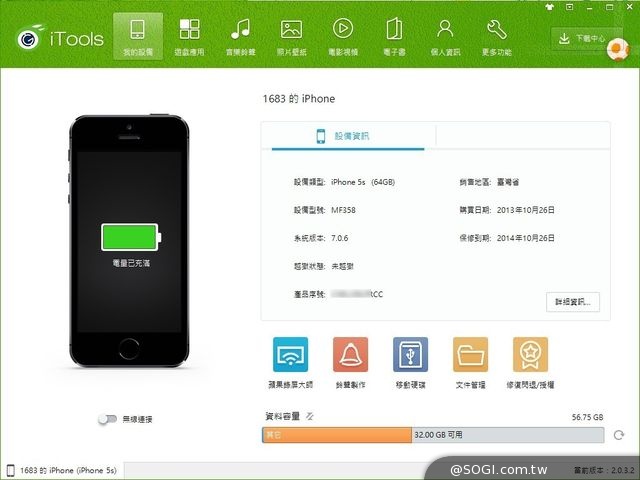Open the 音樂鈴聲 music section

[x=240, y=36]
